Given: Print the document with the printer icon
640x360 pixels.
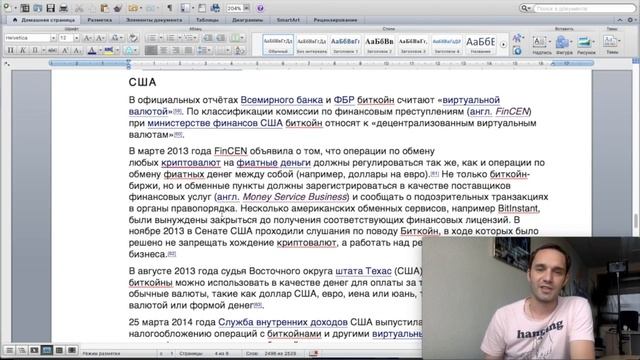Looking at the screenshot, I should click(x=64, y=8).
